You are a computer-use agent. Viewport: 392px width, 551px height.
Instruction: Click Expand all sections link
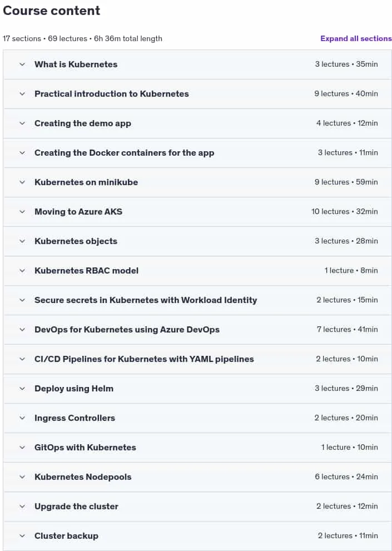(356, 38)
